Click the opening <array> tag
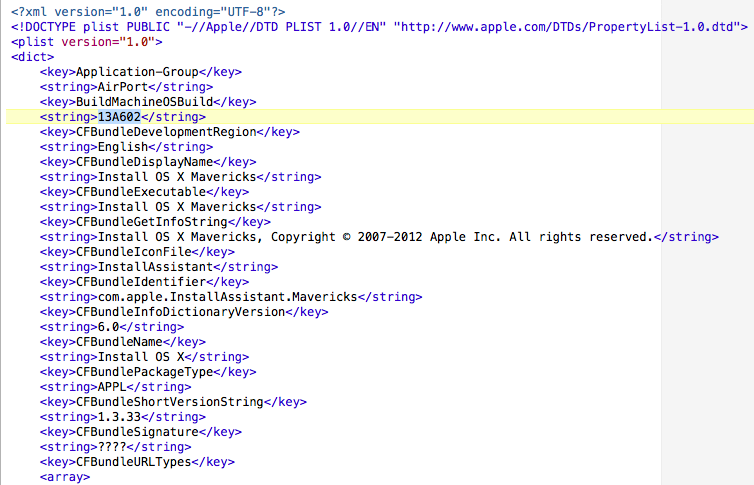Screen dimensions: 754x485 [x=65, y=477]
